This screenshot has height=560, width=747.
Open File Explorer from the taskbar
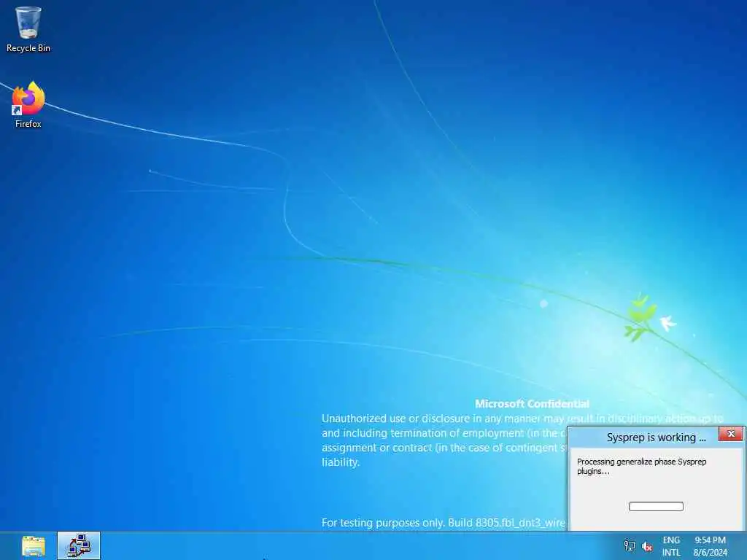pos(34,545)
